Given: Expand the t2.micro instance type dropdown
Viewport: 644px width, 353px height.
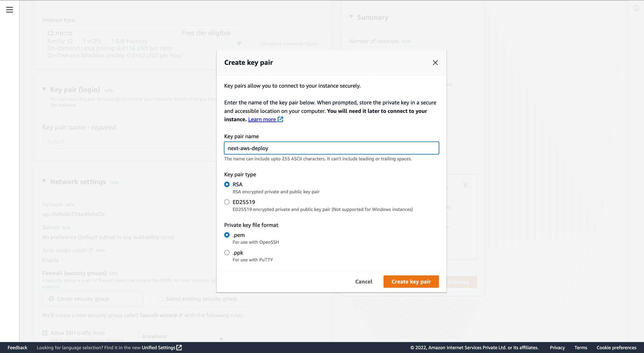Looking at the screenshot, I should point(239,44).
